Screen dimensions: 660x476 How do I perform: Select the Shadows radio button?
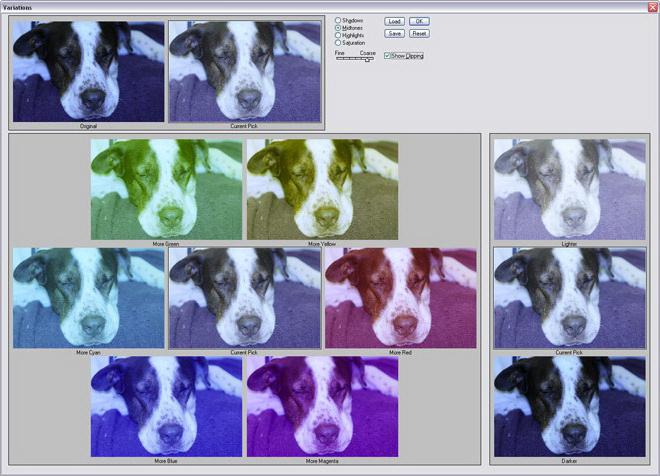click(x=338, y=20)
